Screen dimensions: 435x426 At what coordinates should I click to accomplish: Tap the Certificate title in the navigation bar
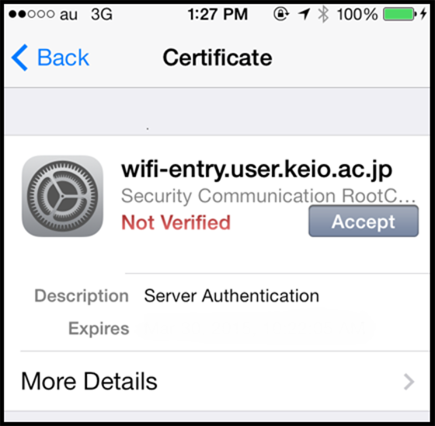pyautogui.click(x=217, y=58)
